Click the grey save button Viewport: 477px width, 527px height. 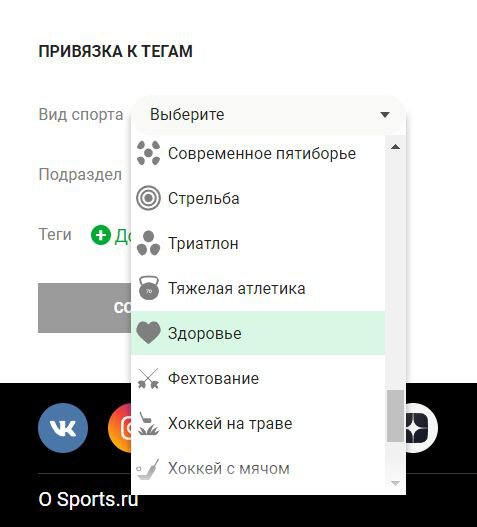85,308
